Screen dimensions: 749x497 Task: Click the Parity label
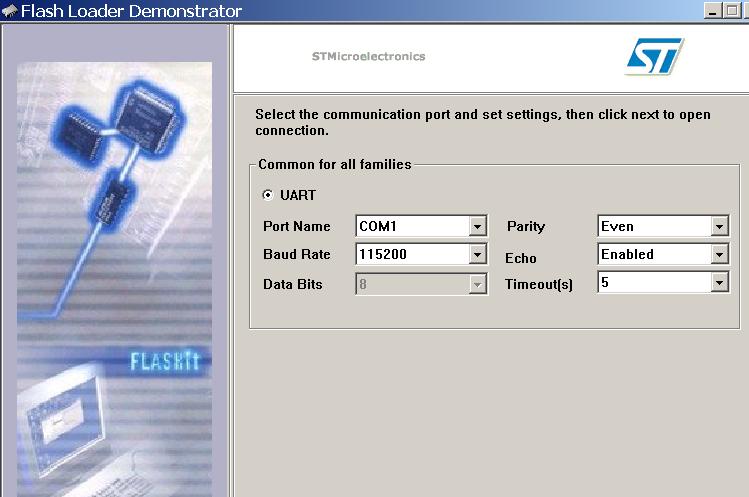(x=526, y=227)
